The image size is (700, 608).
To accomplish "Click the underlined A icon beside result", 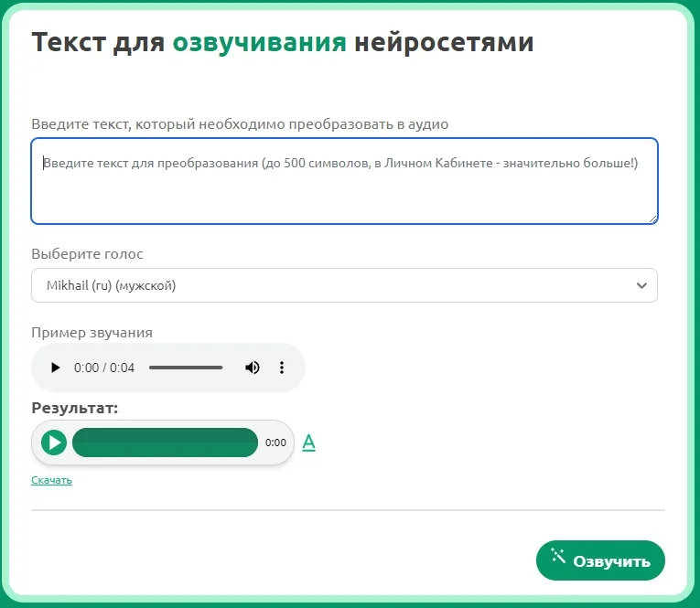I will pyautogui.click(x=309, y=443).
